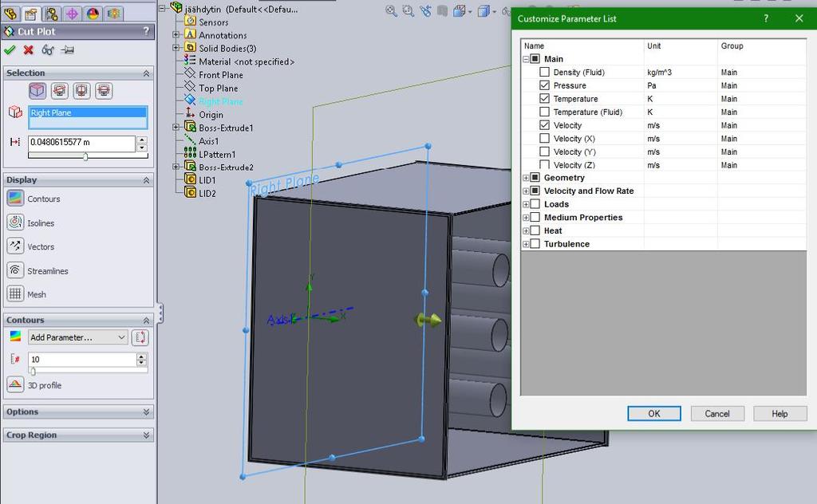Click Cancel in Customize Parameter List
The height and width of the screenshot is (504, 817).
(717, 413)
